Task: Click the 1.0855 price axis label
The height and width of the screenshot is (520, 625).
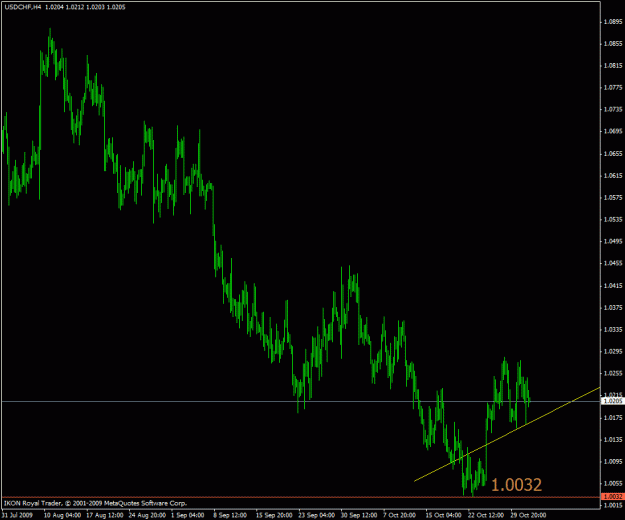Action: point(613,44)
